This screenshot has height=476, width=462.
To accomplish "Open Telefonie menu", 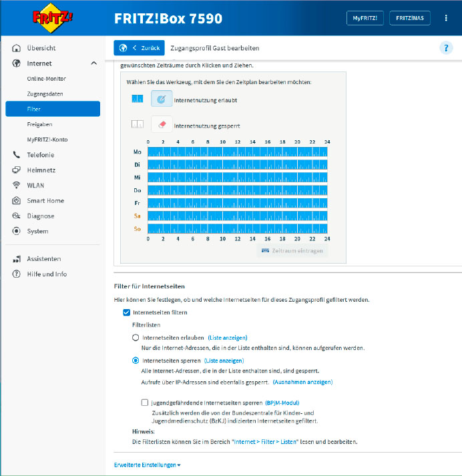I will 41,155.
